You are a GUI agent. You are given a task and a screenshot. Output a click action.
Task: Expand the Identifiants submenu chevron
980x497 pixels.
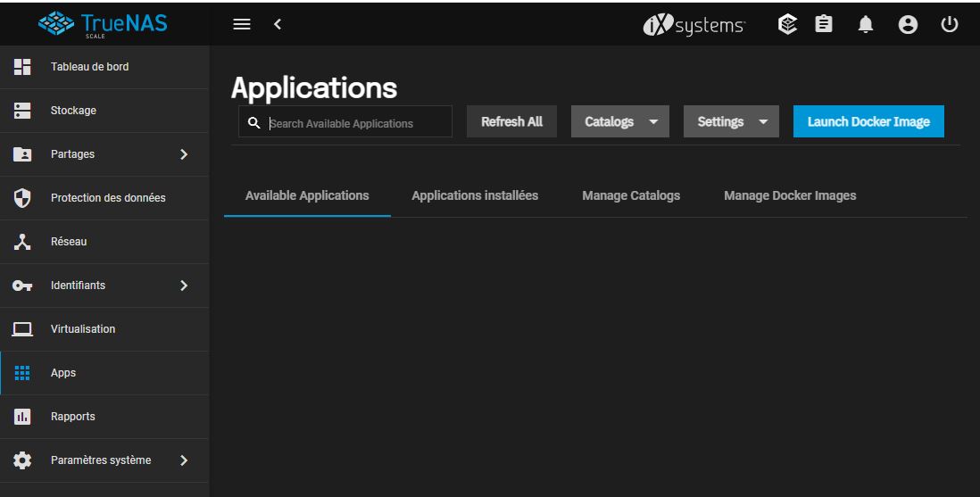184,286
